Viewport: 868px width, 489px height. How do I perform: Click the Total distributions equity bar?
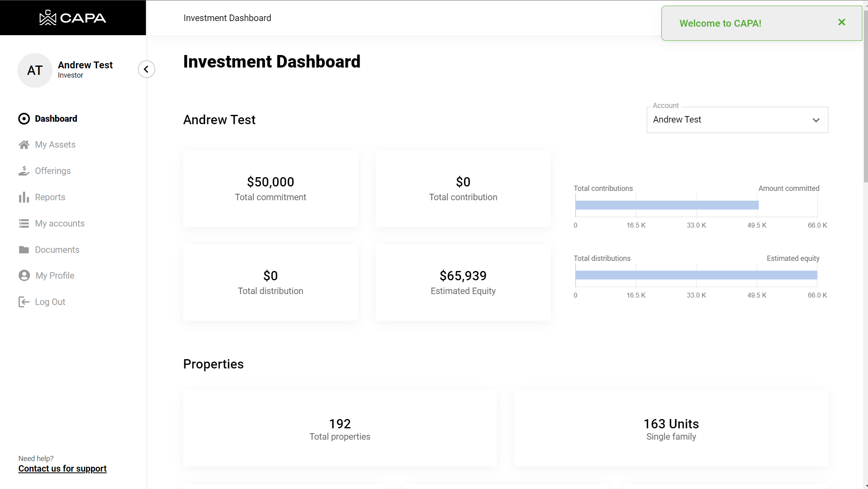tap(696, 275)
